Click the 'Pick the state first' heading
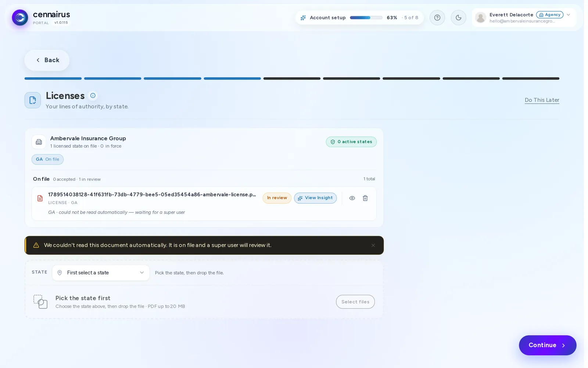 (83, 298)
